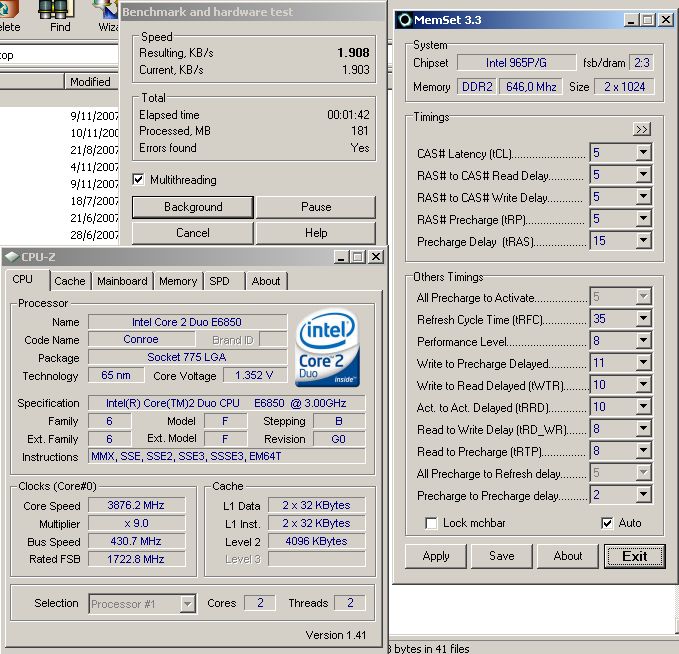Open Write to Precharge Delayed dropdown

[643, 363]
